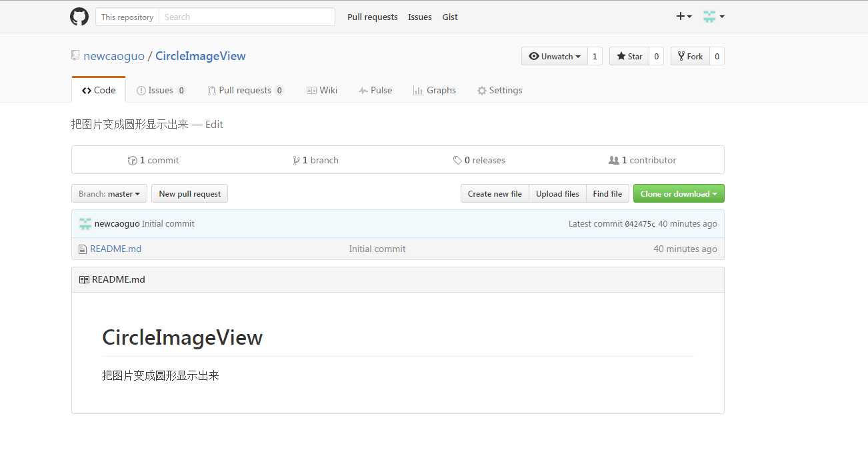The height and width of the screenshot is (452, 868).
Task: Open the Clone or download dropdown
Action: (x=679, y=193)
